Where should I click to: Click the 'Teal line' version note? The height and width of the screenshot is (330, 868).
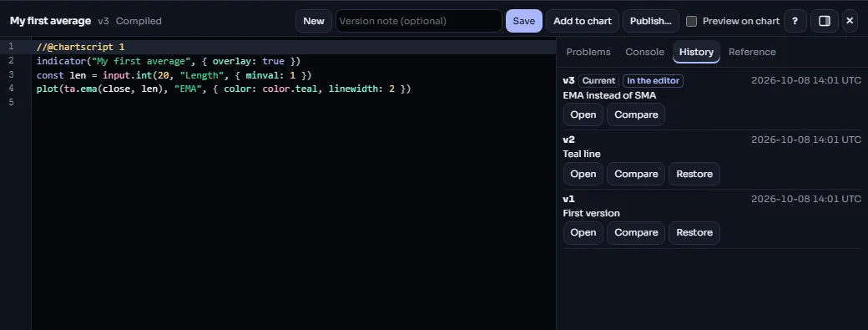coord(581,154)
